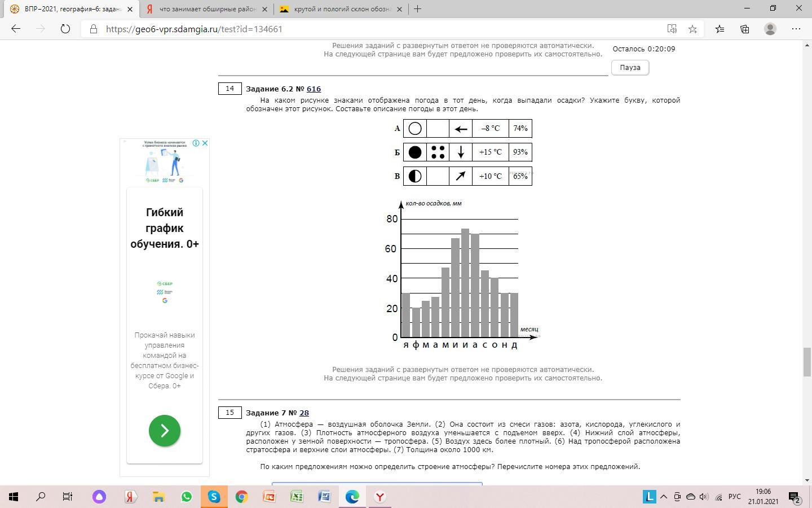Open task number 616 link
This screenshot has height=508, width=812.
(314, 89)
